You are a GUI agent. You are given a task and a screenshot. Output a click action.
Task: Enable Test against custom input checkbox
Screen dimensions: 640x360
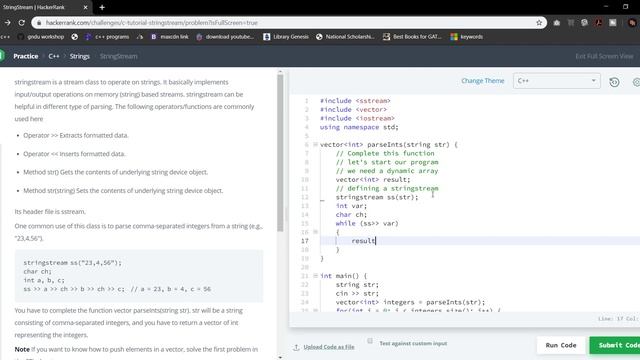coord(370,341)
